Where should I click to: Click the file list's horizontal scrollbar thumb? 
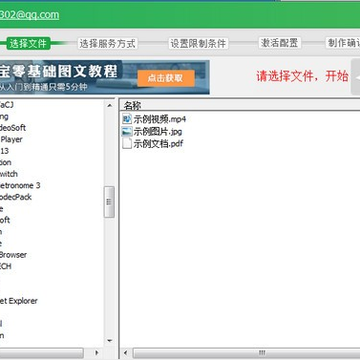pyautogui.click(x=246, y=352)
